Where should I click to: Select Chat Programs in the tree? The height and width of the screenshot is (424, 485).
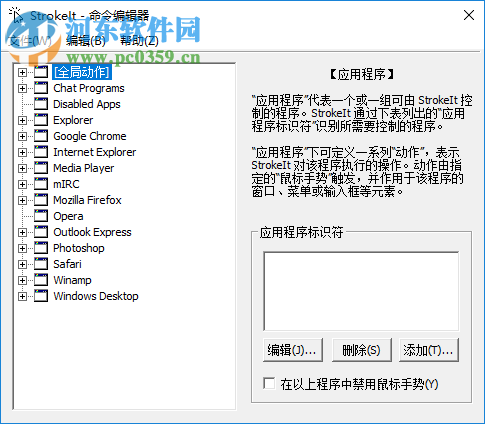[x=89, y=88]
